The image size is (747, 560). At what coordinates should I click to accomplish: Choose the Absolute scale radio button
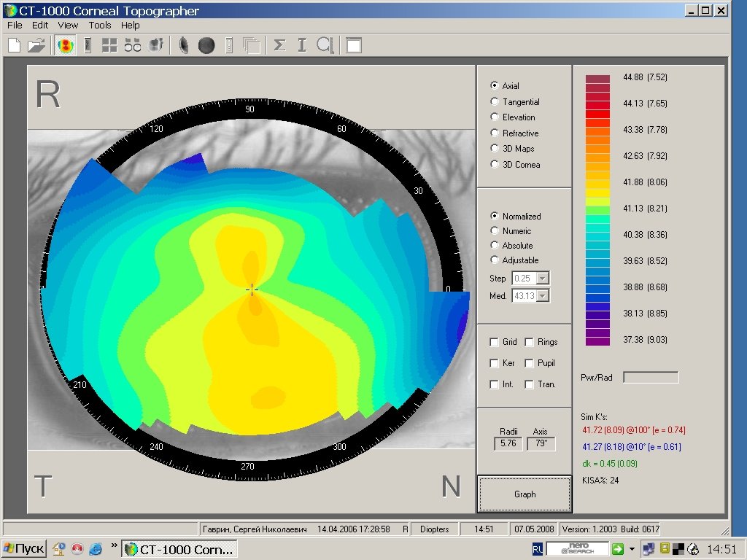[495, 245]
